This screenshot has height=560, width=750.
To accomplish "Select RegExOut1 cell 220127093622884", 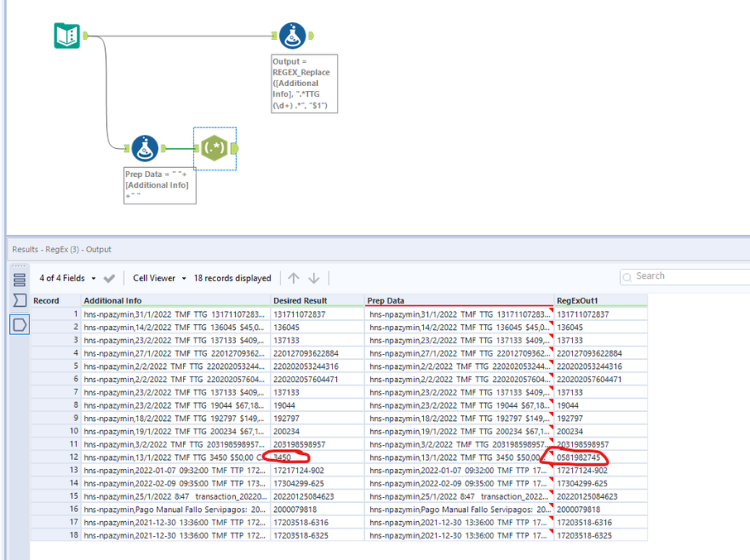I will pos(601,353).
